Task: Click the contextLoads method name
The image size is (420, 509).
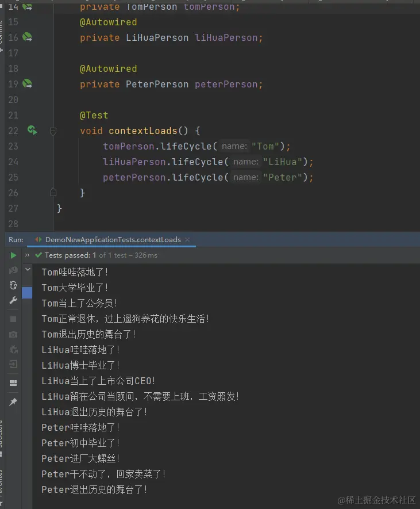Action: pos(142,131)
